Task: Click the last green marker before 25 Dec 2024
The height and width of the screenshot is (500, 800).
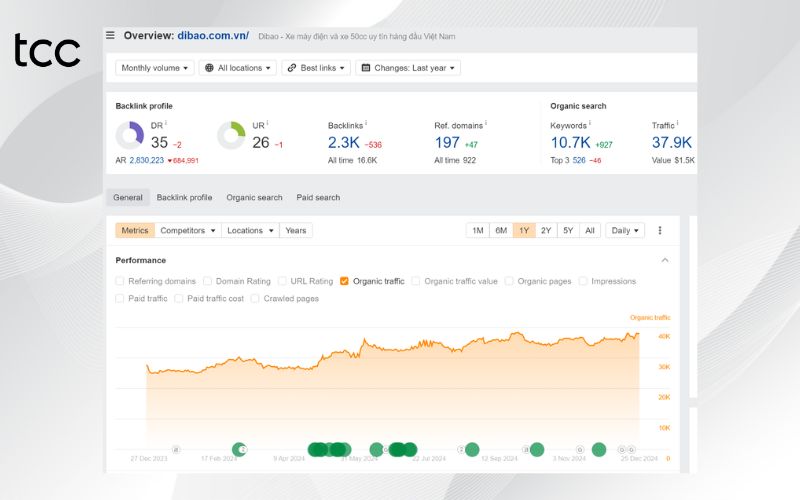Action: coord(598,449)
